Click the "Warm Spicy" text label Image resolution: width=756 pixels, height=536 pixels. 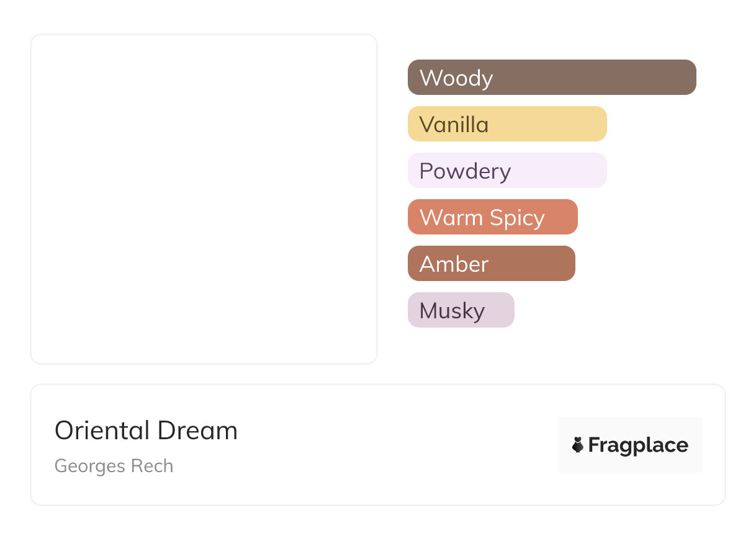pos(482,218)
